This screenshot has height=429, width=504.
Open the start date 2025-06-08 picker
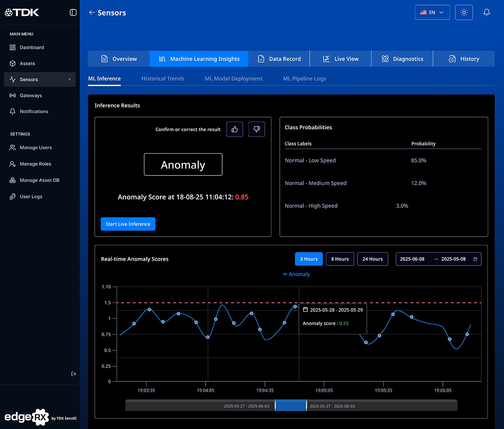click(412, 259)
